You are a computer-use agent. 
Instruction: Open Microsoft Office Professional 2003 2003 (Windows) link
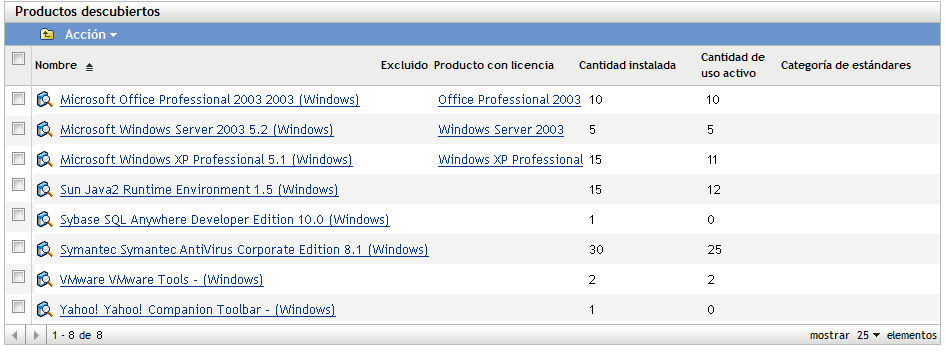(x=210, y=100)
